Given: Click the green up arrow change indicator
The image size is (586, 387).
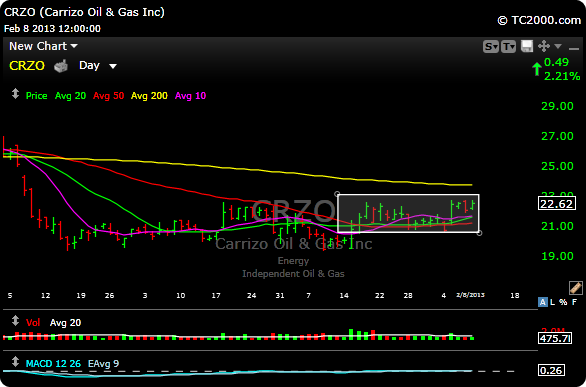Looking at the screenshot, I should (x=537, y=69).
